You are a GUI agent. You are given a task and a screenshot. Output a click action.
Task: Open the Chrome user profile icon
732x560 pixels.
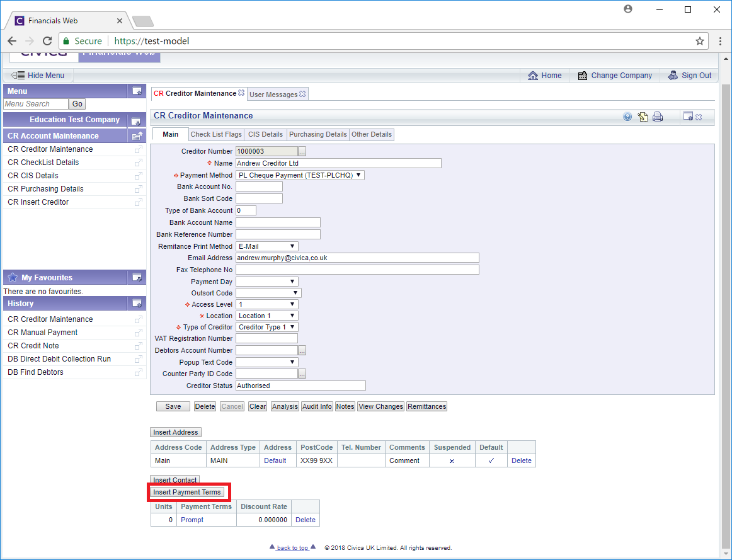pyautogui.click(x=628, y=9)
